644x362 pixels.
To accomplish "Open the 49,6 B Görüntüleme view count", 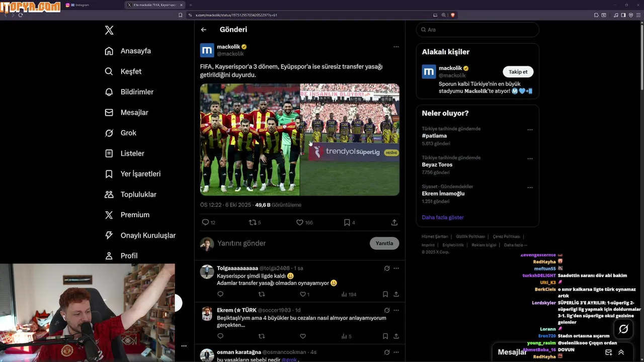I will pos(278,205).
